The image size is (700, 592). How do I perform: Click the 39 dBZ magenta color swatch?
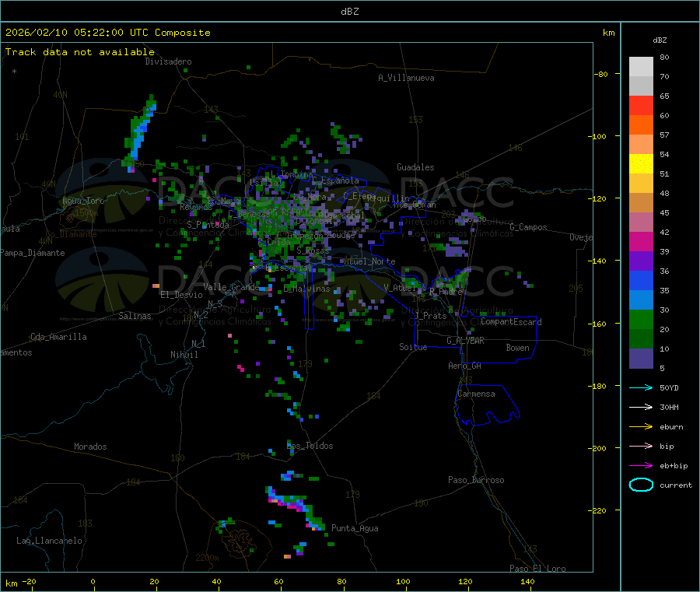coord(641,241)
